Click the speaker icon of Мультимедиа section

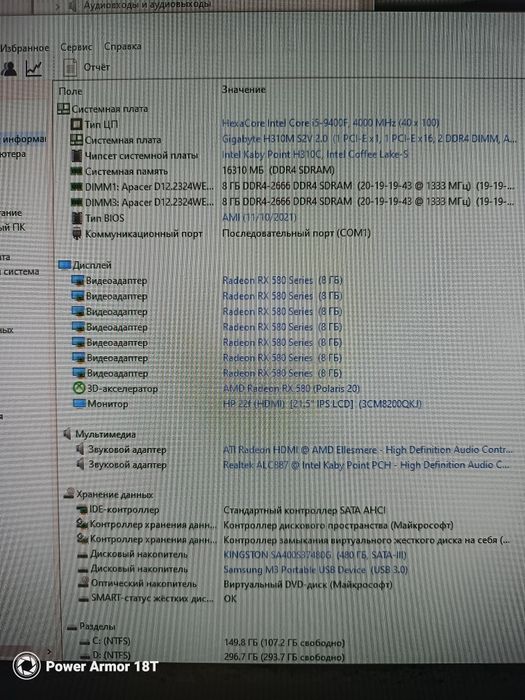67,433
